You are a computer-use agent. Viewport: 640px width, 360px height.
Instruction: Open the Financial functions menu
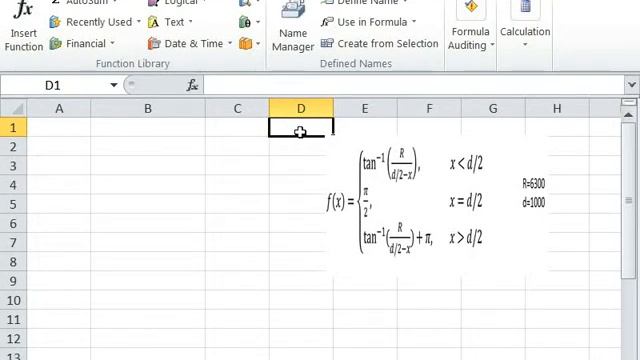coord(82,43)
